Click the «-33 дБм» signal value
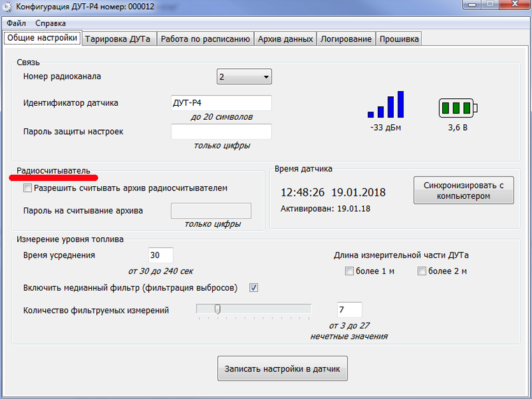 (385, 127)
